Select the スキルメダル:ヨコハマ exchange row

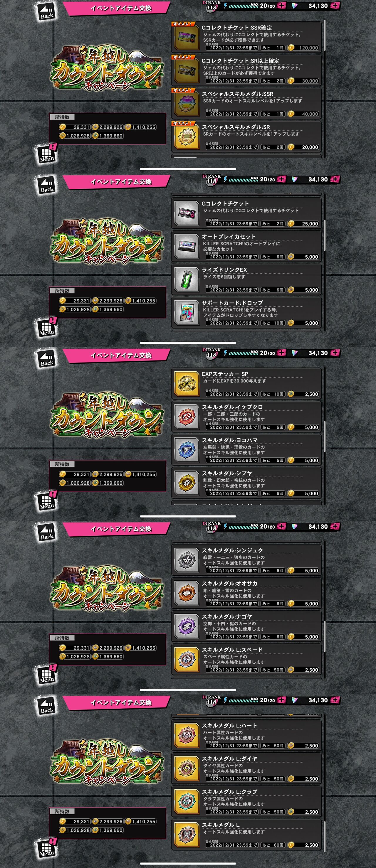(x=246, y=450)
